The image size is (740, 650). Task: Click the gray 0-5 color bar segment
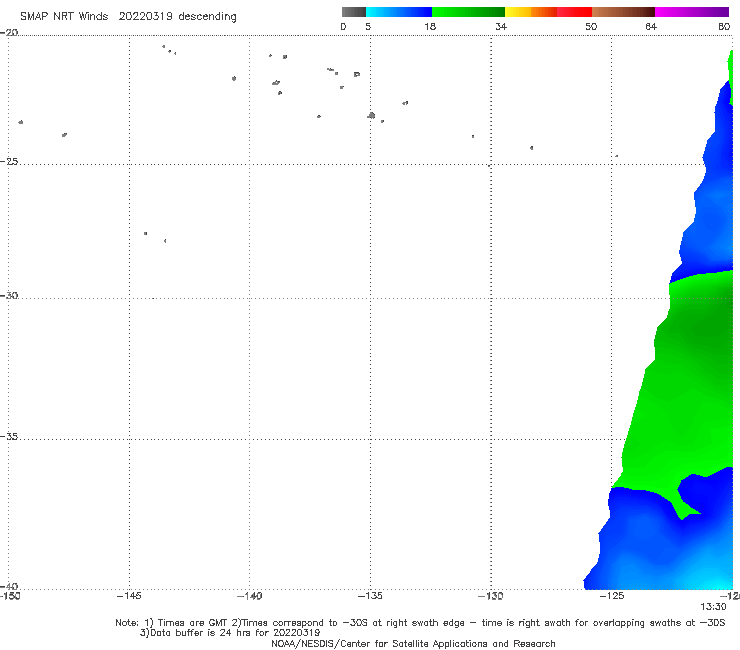point(353,12)
